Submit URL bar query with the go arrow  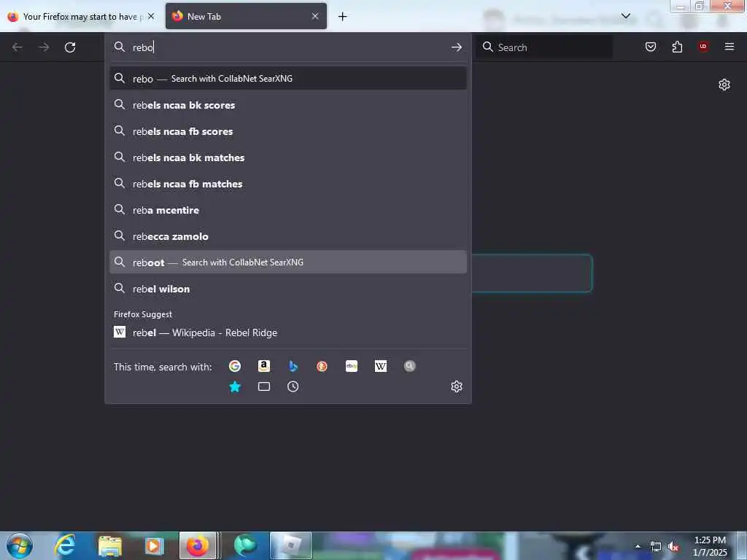(x=457, y=47)
